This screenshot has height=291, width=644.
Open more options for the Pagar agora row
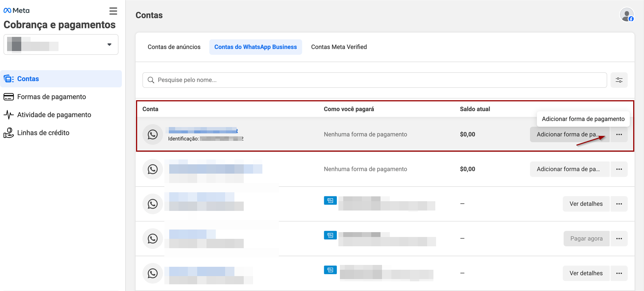619,238
